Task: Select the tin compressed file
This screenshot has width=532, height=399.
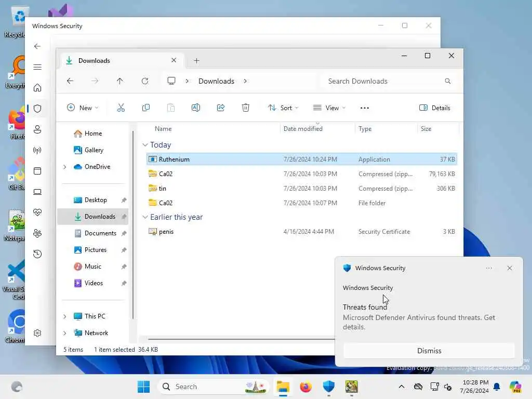Action: point(302,188)
